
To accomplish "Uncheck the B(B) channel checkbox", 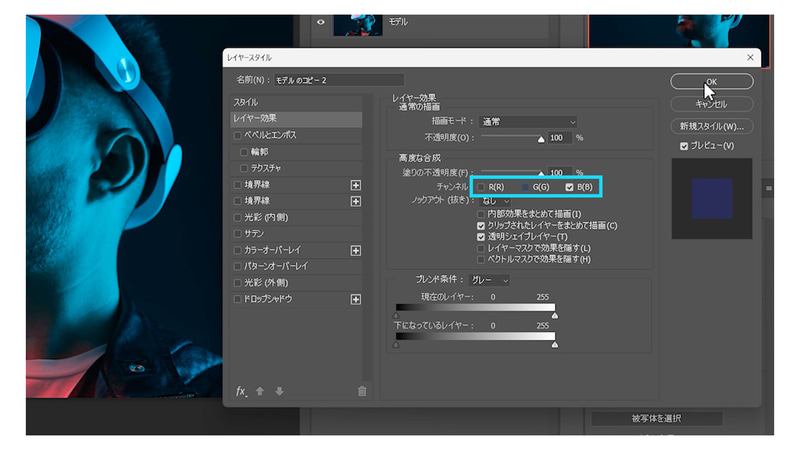I will tap(569, 187).
